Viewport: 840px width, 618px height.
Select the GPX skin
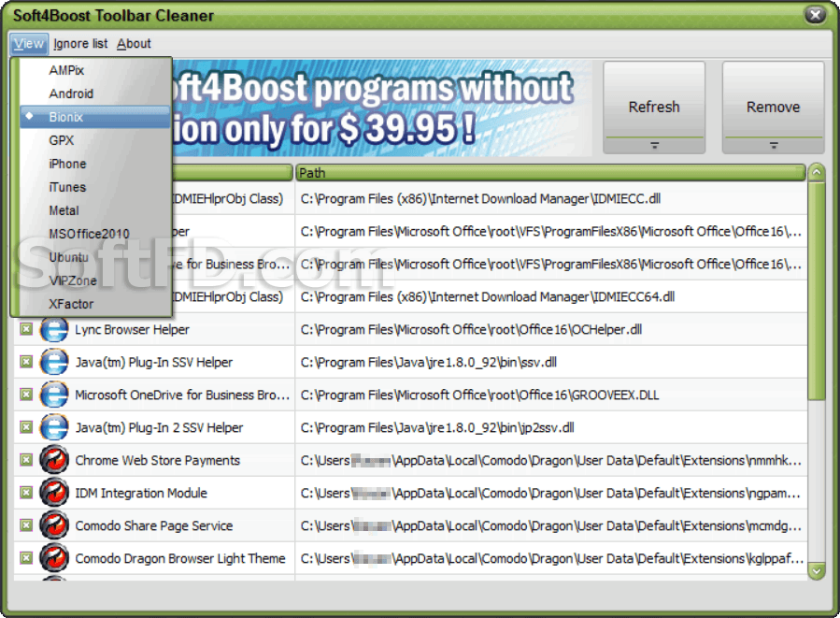[95, 140]
